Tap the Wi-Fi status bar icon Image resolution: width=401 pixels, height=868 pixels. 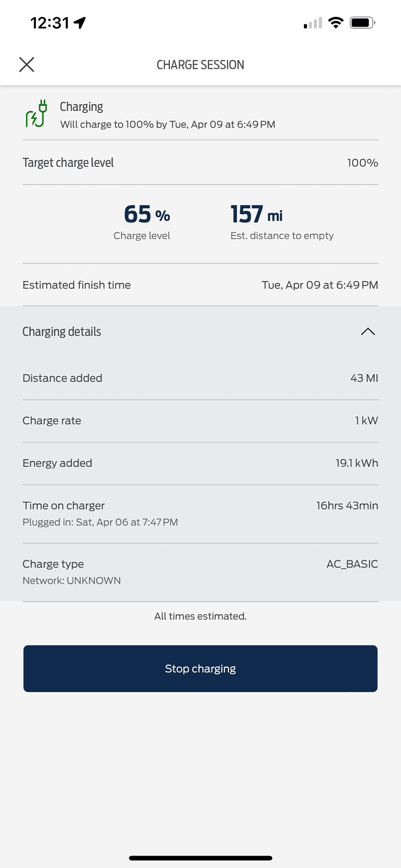pyautogui.click(x=336, y=23)
